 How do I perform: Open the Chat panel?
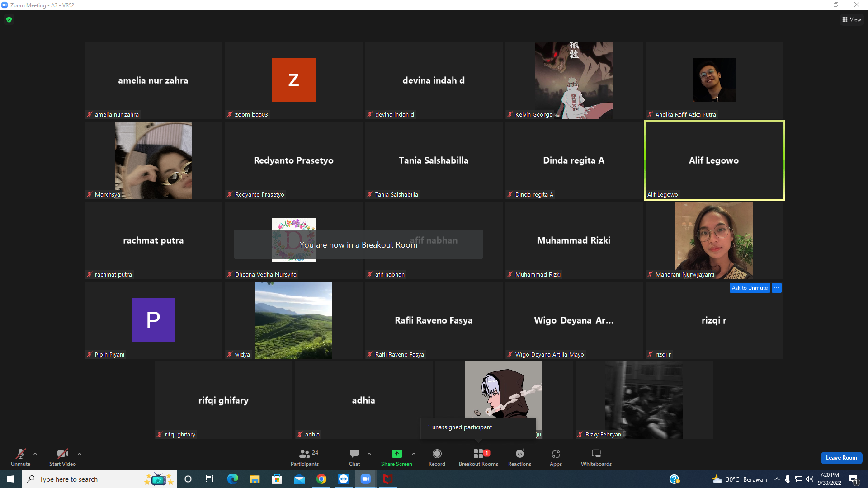(x=354, y=457)
